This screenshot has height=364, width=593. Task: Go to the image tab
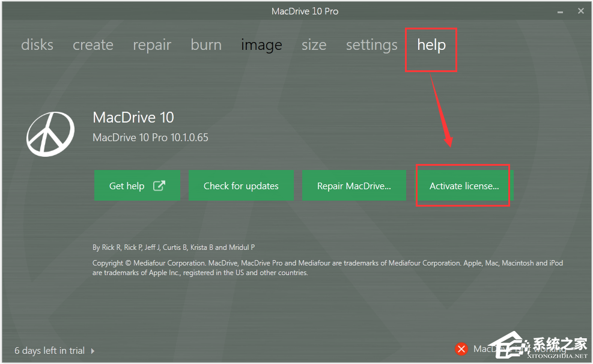(262, 46)
